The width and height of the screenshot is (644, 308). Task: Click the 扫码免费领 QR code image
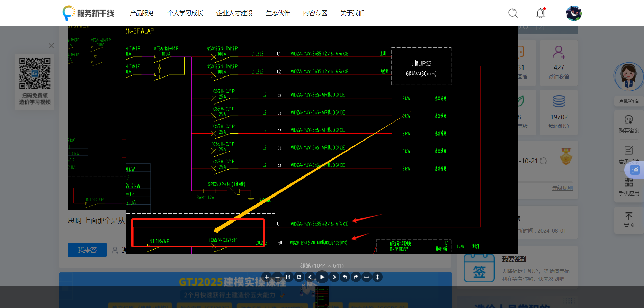point(35,73)
